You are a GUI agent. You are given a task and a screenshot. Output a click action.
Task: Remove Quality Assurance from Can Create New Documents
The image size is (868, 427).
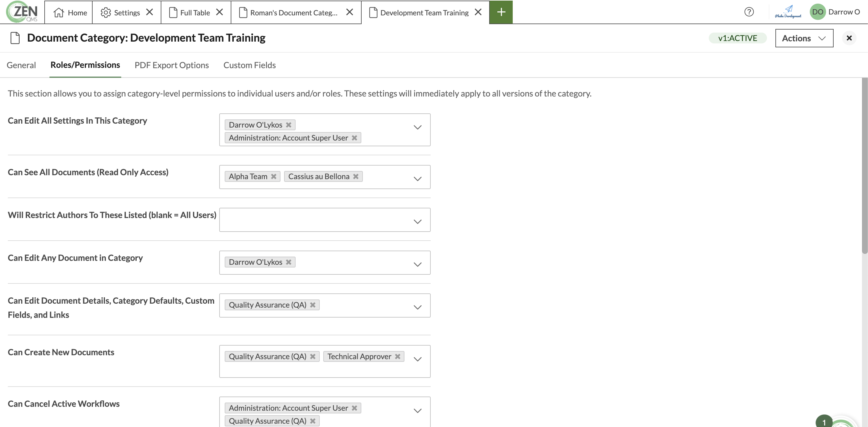[x=313, y=356]
